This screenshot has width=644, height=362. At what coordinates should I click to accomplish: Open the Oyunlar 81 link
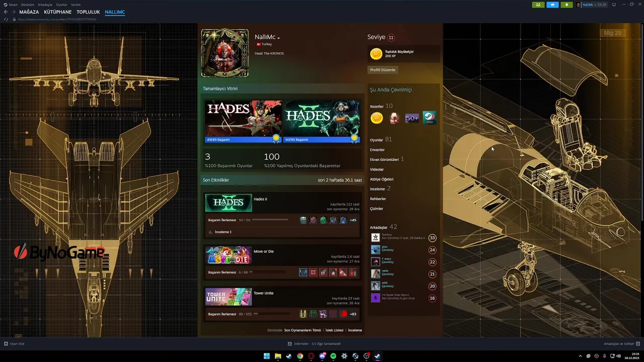pyautogui.click(x=381, y=140)
